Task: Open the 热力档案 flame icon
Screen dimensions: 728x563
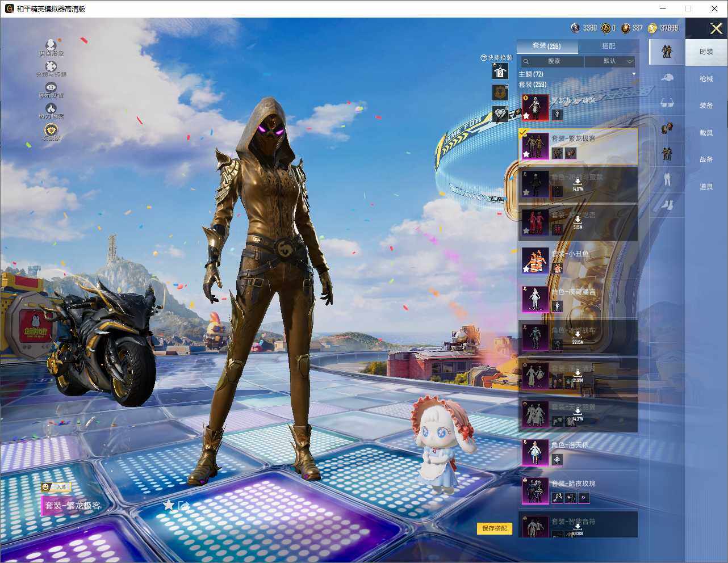Action: click(51, 108)
